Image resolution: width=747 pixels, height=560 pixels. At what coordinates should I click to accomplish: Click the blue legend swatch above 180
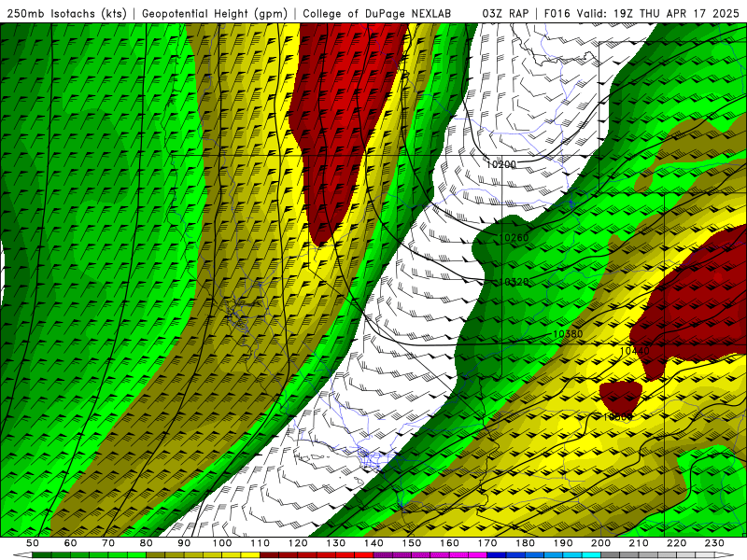[534, 555]
